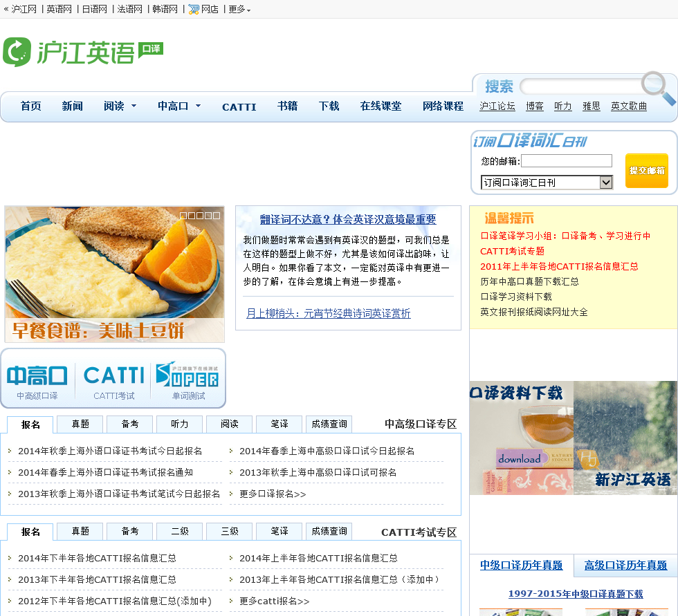This screenshot has width=678, height=616.
Task: Switch to 中级口译历年真题 tab
Action: [521, 566]
